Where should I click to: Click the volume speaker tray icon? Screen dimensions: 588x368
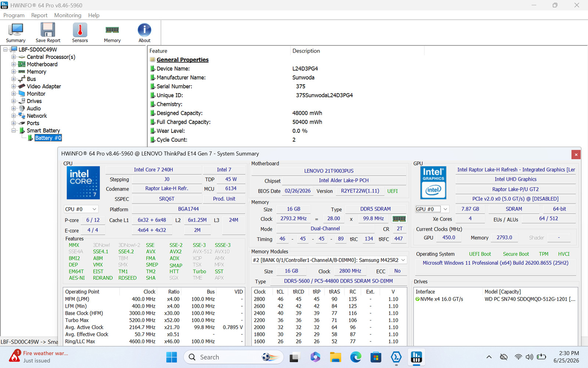point(530,357)
